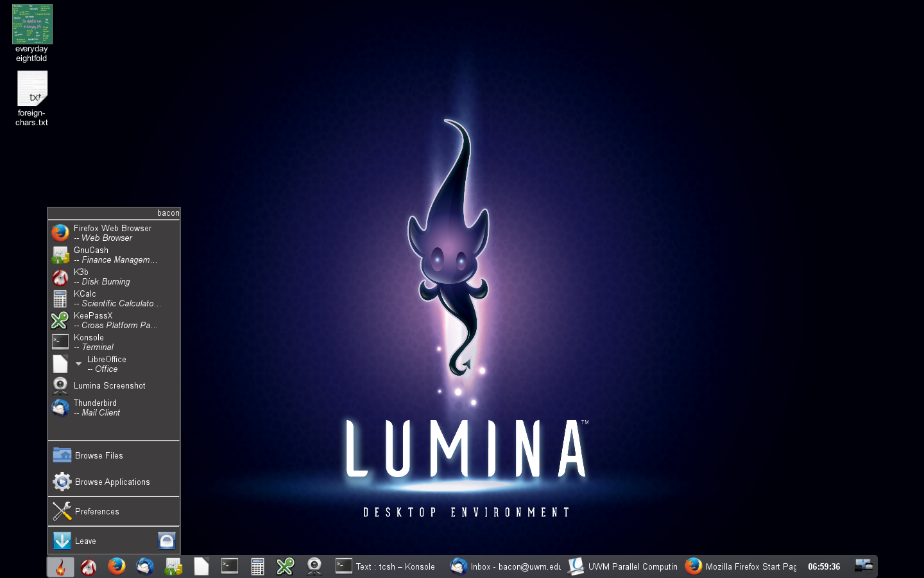Screen dimensions: 924x578
Task: Open the everyday eightfold desktop image
Action: click(x=32, y=33)
